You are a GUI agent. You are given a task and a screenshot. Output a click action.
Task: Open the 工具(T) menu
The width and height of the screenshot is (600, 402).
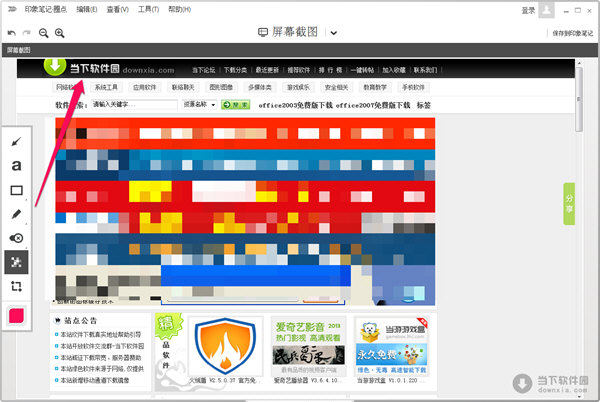pos(149,8)
